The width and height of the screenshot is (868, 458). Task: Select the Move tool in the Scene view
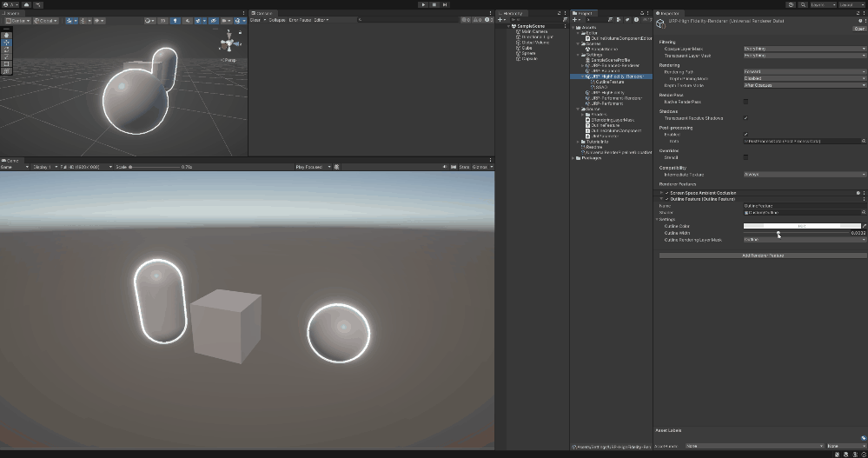tap(7, 42)
